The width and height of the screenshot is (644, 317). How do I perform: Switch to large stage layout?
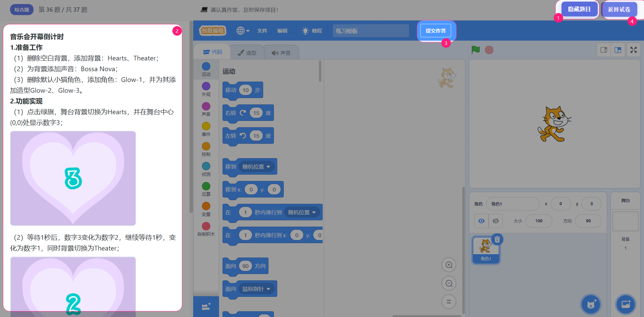[x=618, y=50]
